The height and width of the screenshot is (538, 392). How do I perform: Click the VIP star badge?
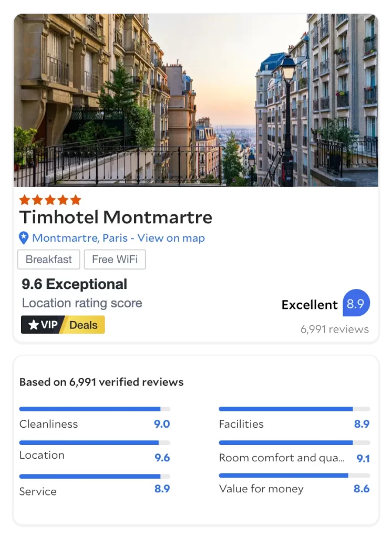(x=43, y=325)
